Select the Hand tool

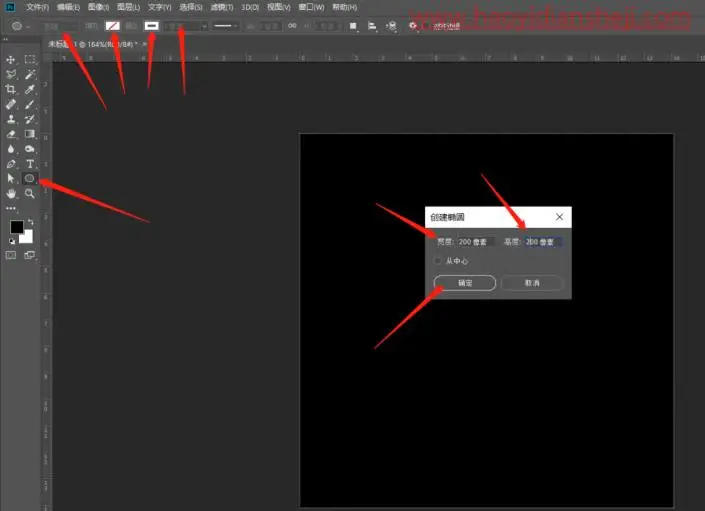pyautogui.click(x=11, y=193)
